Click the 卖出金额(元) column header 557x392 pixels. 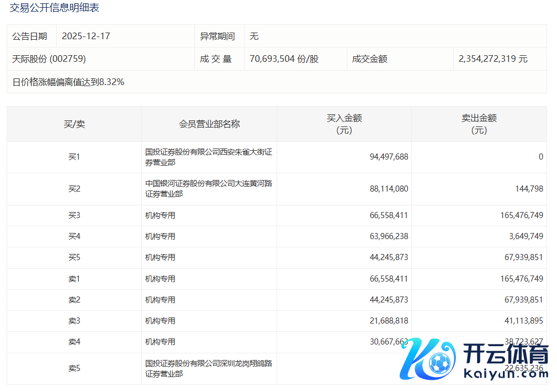[479, 124]
